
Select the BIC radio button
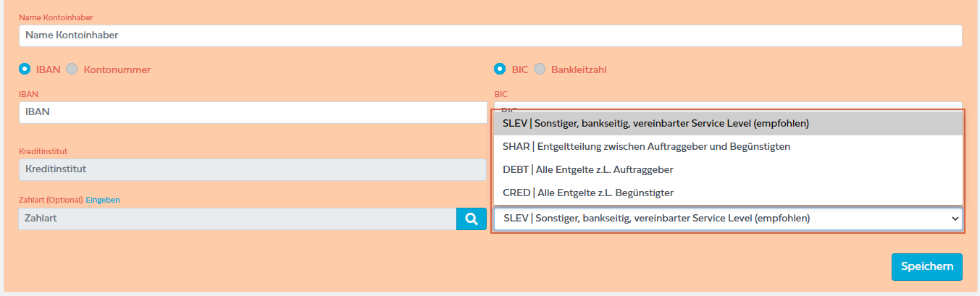click(x=499, y=69)
